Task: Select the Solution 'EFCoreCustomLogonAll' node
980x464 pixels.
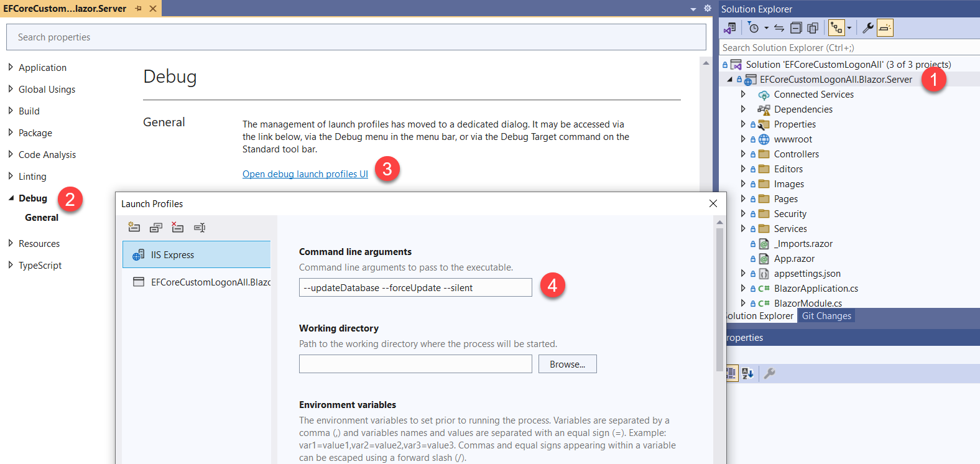Action: 849,65
